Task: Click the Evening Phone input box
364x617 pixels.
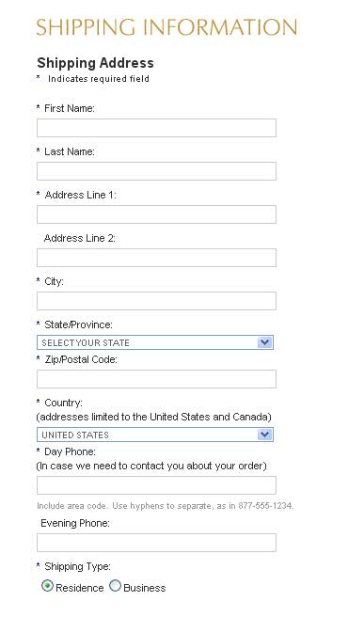Action: pyautogui.click(x=156, y=543)
